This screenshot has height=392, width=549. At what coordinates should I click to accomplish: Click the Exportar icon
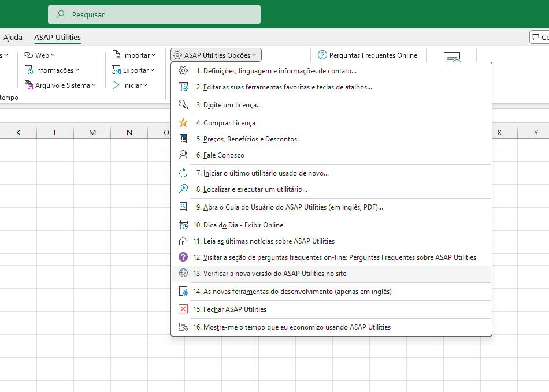[x=116, y=70]
